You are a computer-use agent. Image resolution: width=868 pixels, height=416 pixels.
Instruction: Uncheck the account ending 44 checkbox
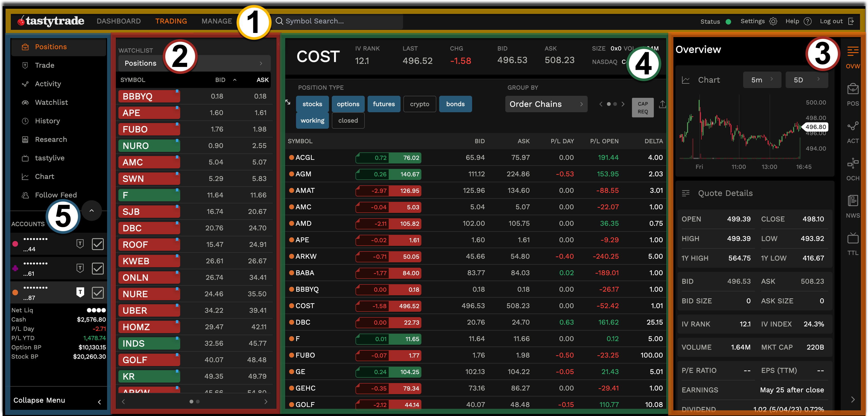97,244
